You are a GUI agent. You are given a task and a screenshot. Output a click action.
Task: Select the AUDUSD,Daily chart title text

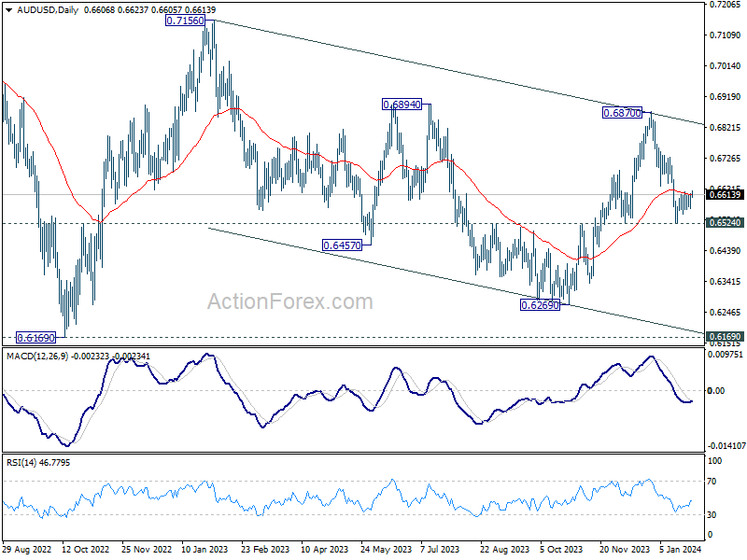[x=48, y=10]
